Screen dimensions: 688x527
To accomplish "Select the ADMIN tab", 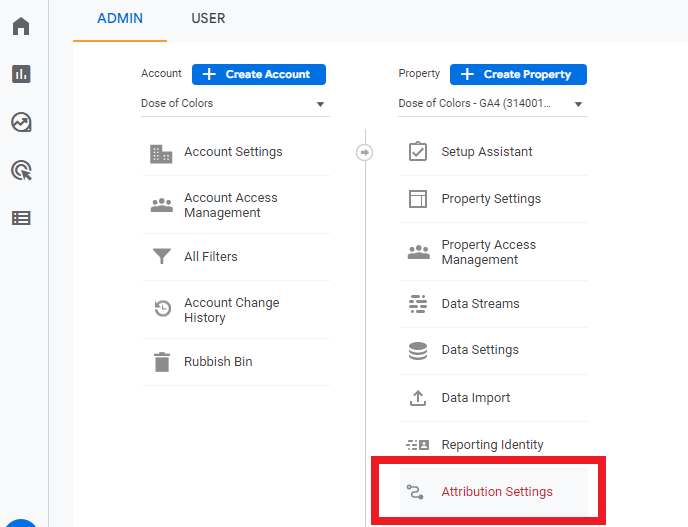I will point(120,18).
